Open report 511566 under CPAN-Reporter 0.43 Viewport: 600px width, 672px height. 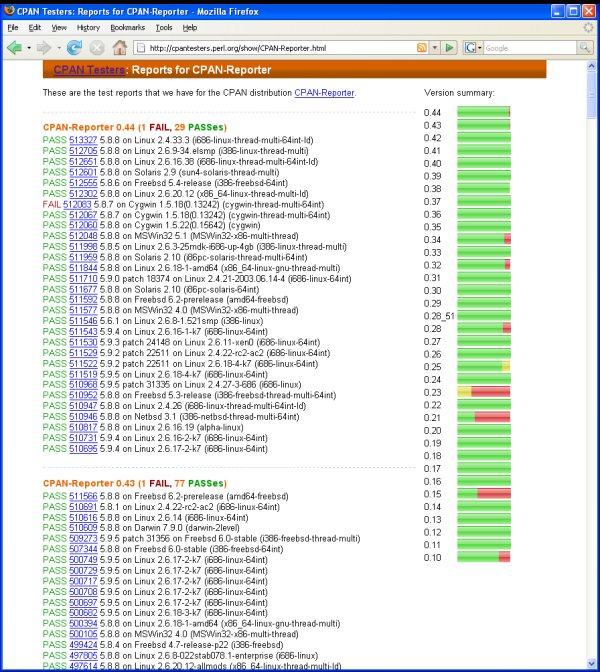(83, 496)
